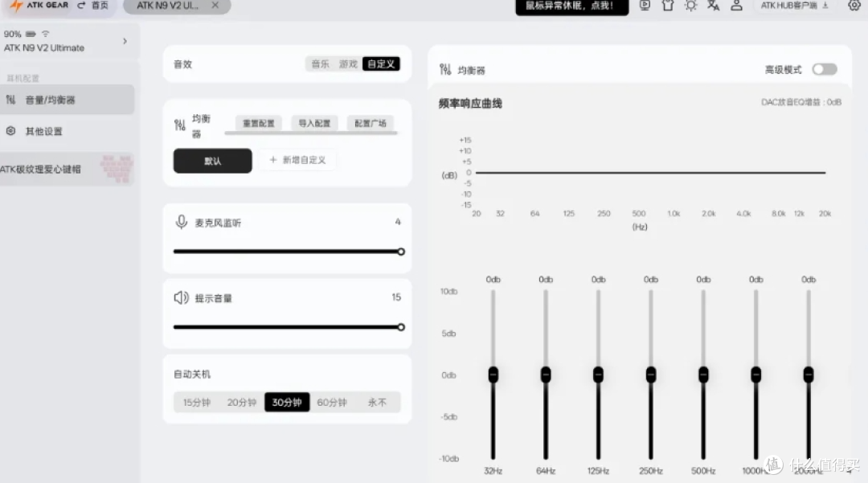Download the ATK HUB客户端
The height and width of the screenshot is (483, 868).
pyautogui.click(x=794, y=6)
